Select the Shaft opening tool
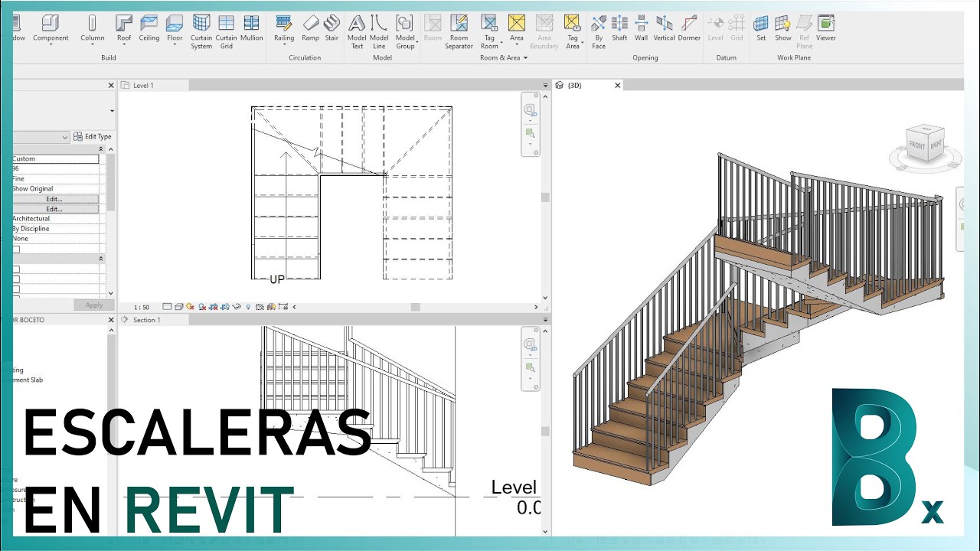 619,28
